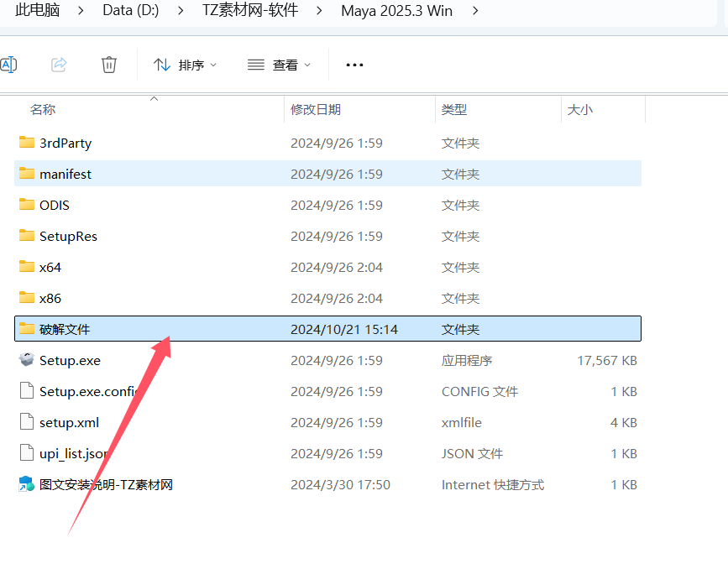This screenshot has width=728, height=569.
Task: Select the ODIS folder name
Action: 55,205
